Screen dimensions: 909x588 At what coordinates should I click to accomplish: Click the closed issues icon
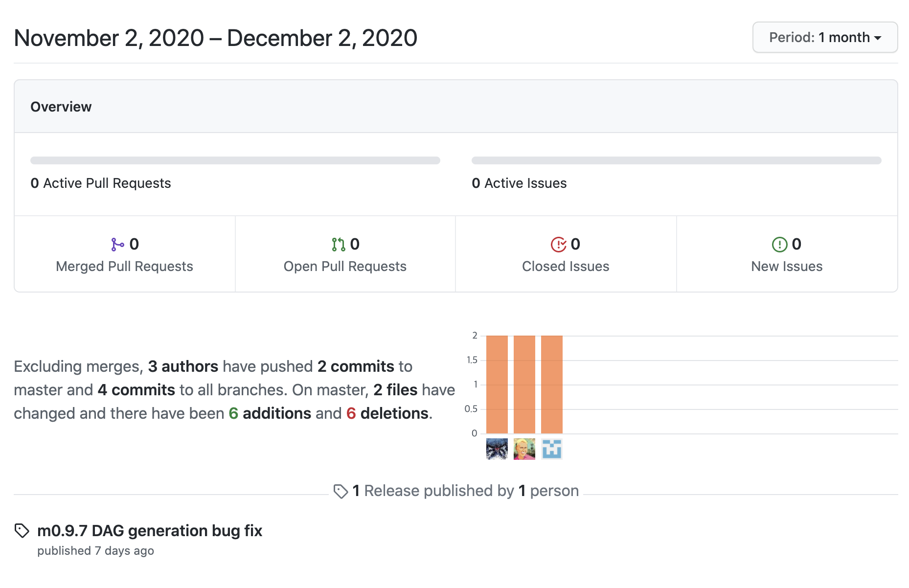tap(559, 244)
